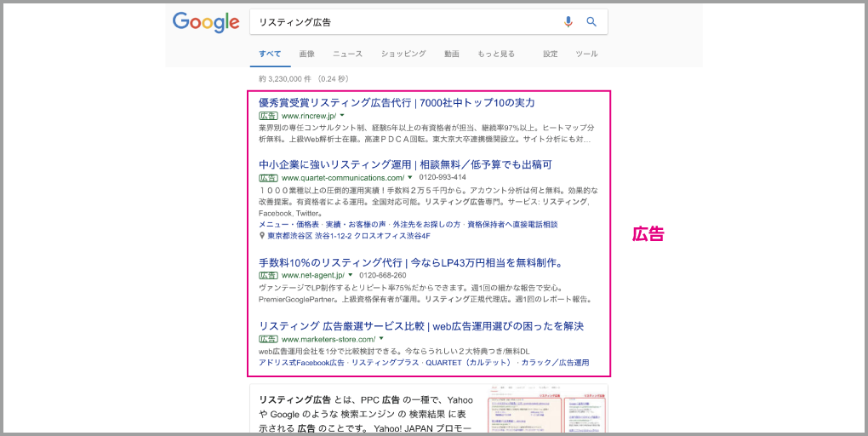
Task: Open the QUARTET（カルテット） sitelink
Action: [468, 362]
